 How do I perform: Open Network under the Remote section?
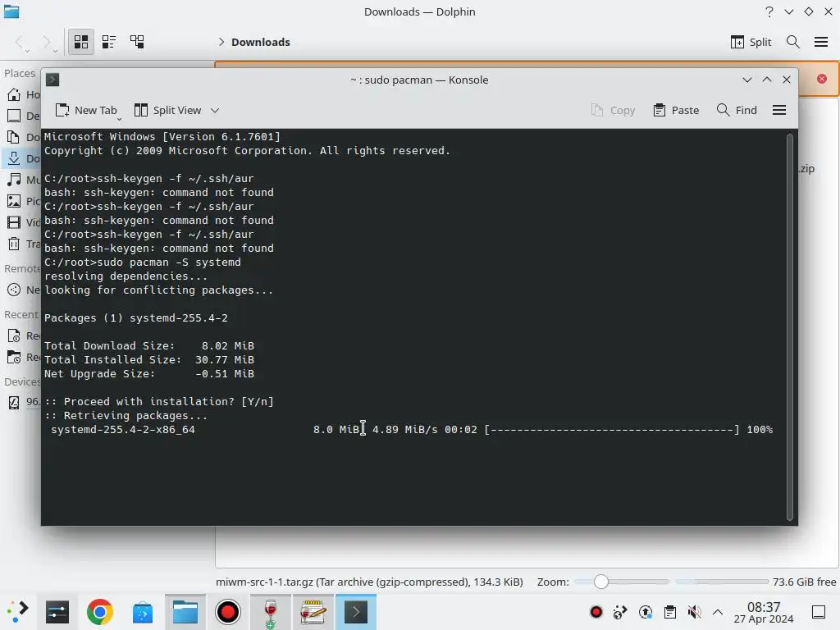tap(22, 290)
